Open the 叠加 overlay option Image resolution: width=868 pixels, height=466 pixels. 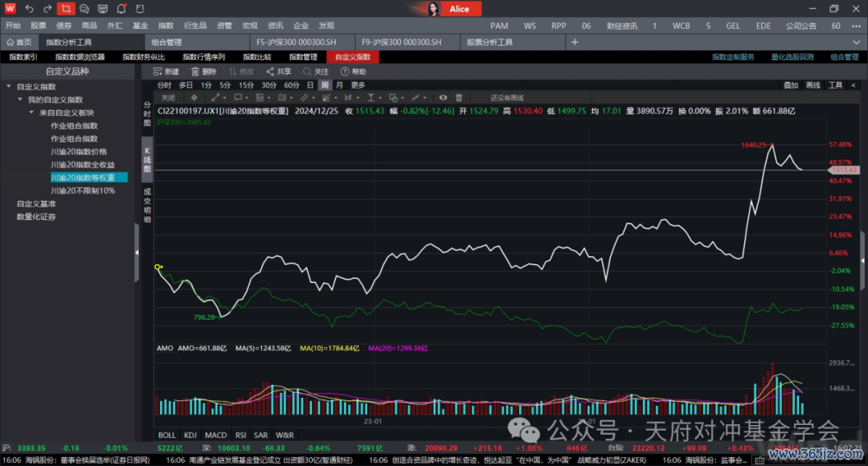click(x=791, y=85)
